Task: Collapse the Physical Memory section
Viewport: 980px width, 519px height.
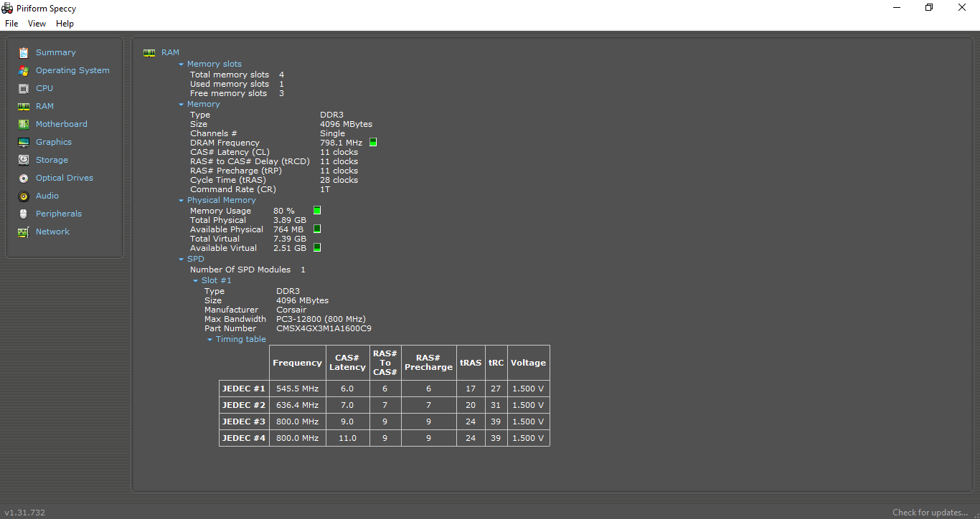Action: tap(182, 200)
